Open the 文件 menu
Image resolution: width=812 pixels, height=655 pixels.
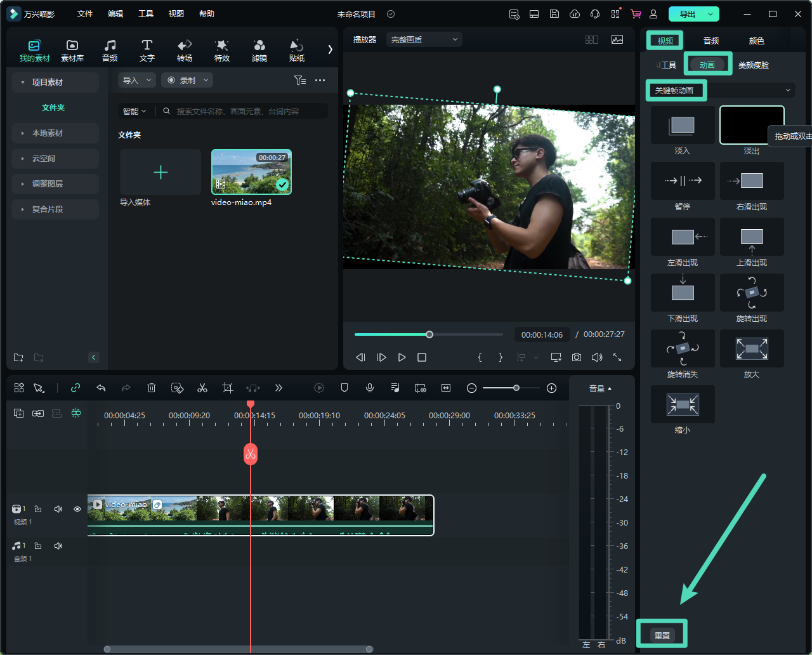tap(85, 14)
